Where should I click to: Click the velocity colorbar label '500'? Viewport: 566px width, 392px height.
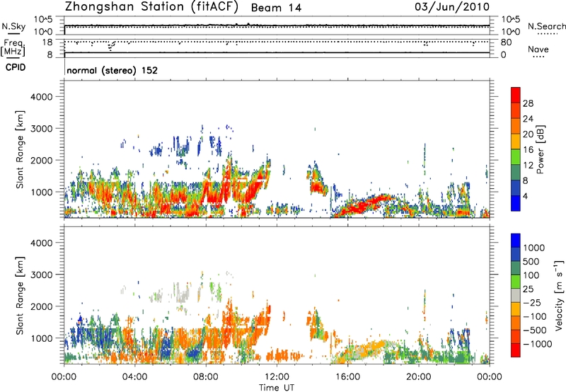531,262
